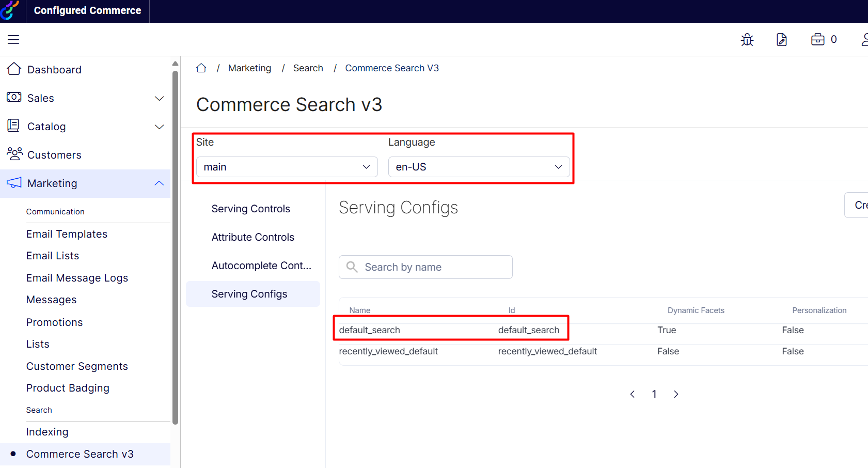Open Email Message Logs page
The width and height of the screenshot is (868, 468).
click(77, 278)
